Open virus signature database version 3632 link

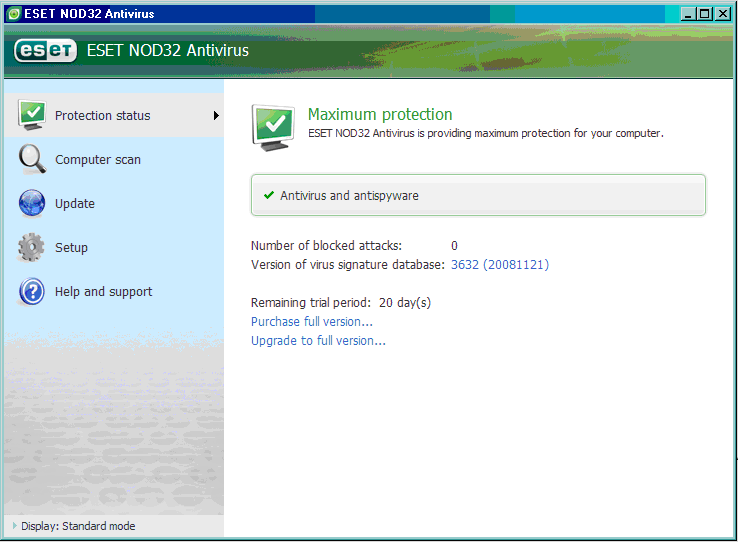pyautogui.click(x=500, y=264)
